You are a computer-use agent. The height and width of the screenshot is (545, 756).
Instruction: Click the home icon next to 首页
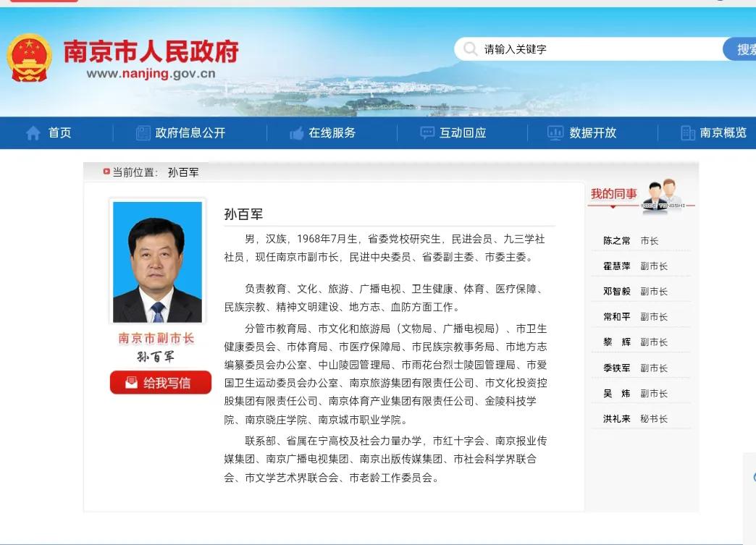(32, 132)
